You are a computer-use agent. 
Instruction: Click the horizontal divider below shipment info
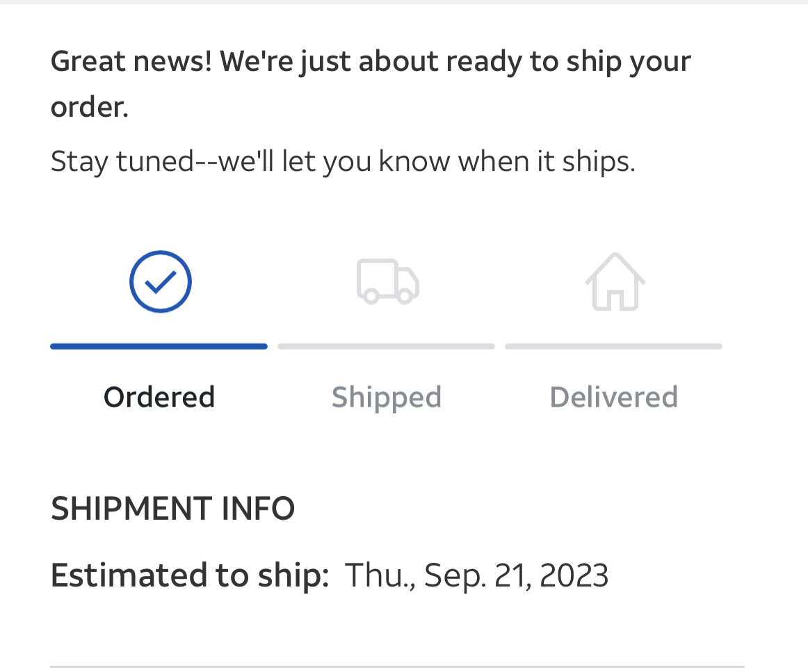pyautogui.click(x=396, y=666)
